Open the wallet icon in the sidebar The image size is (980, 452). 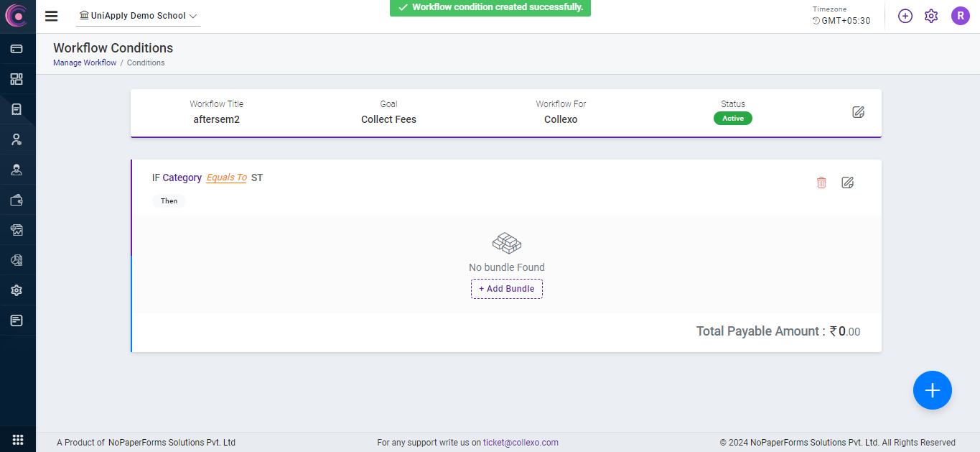(17, 200)
